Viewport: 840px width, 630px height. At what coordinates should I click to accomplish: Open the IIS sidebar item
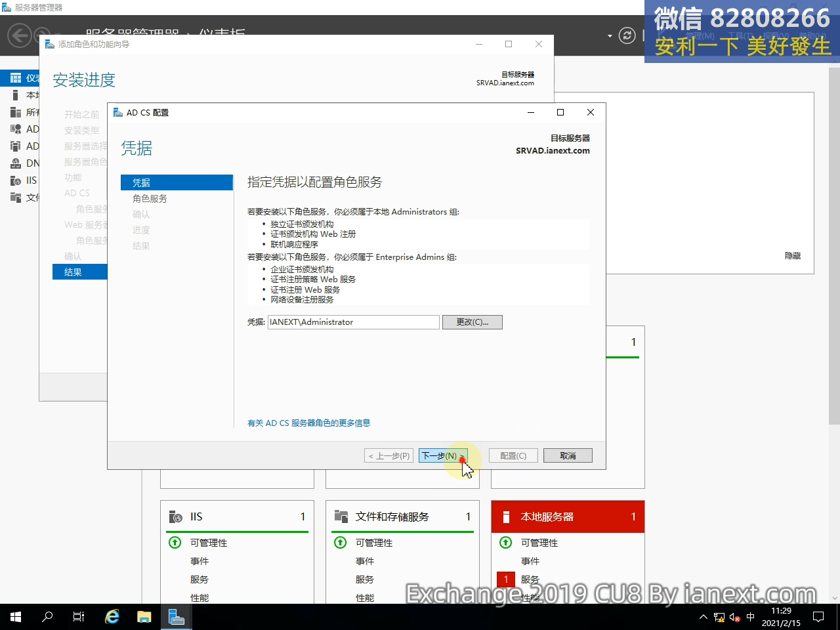tap(24, 180)
